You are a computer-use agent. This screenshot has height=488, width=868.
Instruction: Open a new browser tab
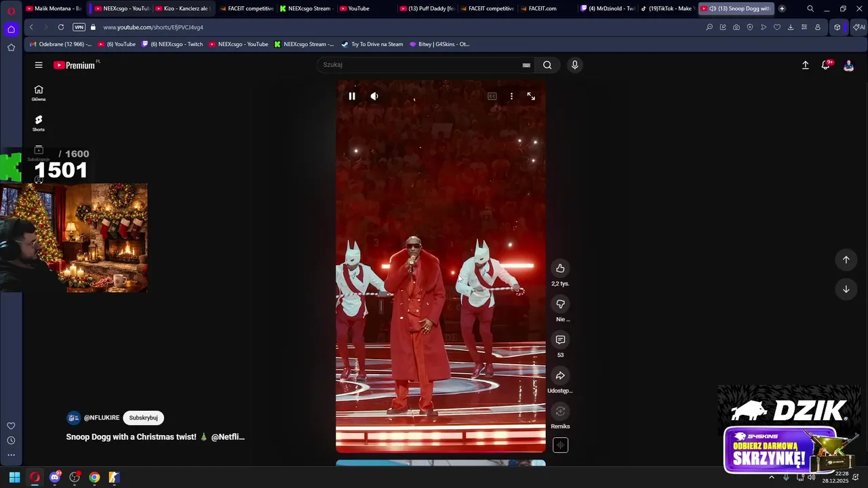tap(782, 9)
